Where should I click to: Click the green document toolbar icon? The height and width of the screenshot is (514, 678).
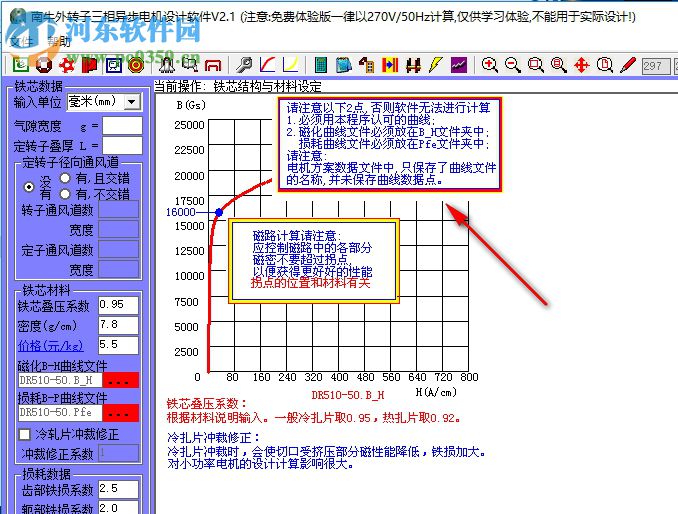tap(20, 65)
